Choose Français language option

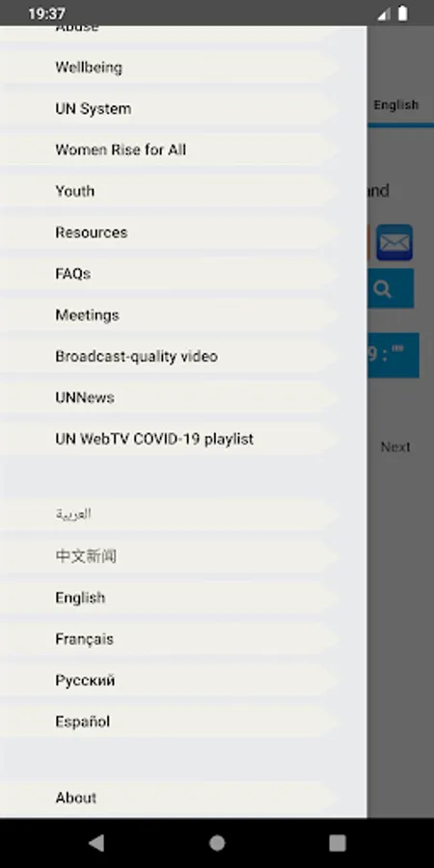pos(169,639)
